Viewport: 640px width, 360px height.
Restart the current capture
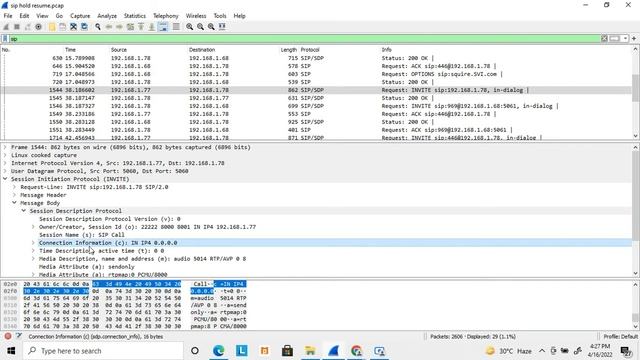pyautogui.click(x=27, y=27)
